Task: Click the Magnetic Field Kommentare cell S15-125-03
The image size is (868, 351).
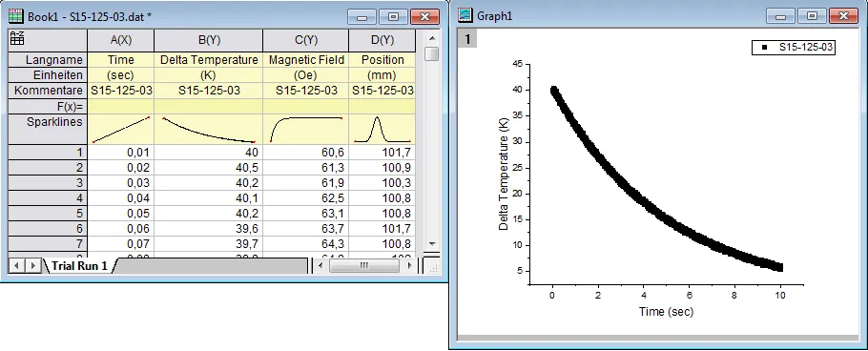Action: click(306, 91)
